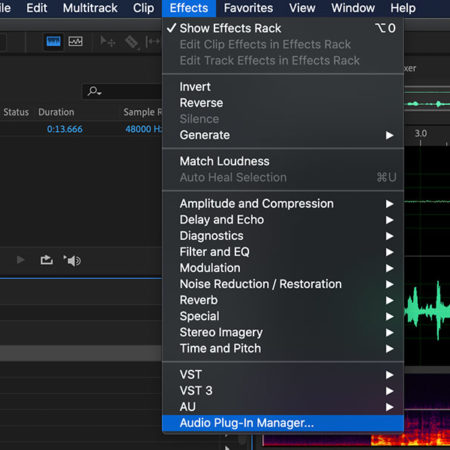Viewport: 450px width, 450px height.
Task: Select the multitrack view icon
Action: tap(75, 42)
